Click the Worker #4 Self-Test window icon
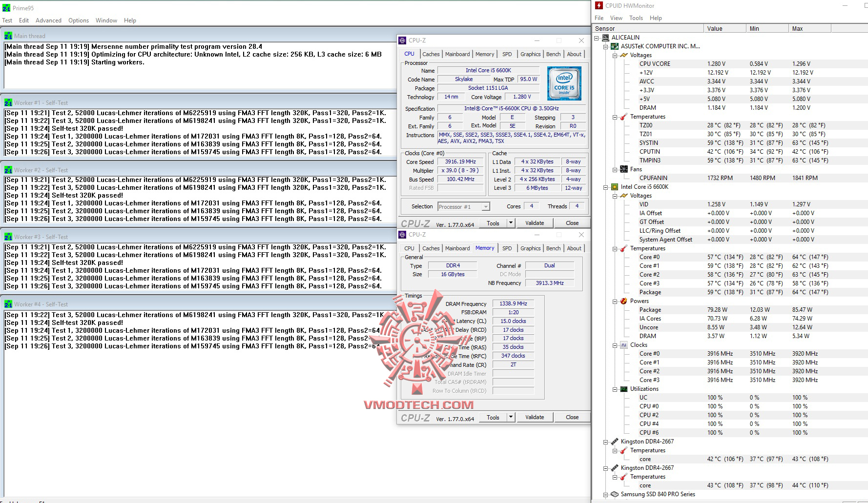 [8, 304]
